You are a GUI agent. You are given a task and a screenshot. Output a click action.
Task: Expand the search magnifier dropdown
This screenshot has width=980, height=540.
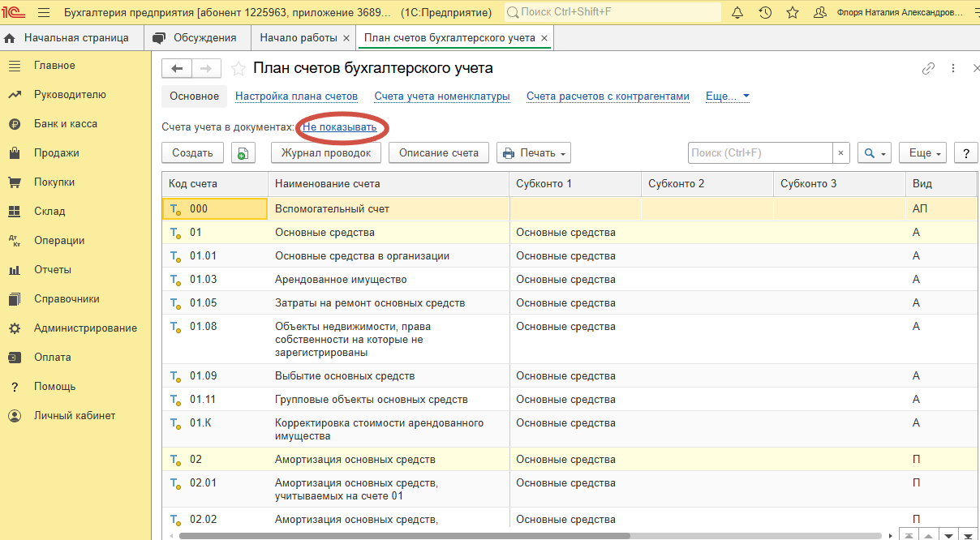point(874,153)
